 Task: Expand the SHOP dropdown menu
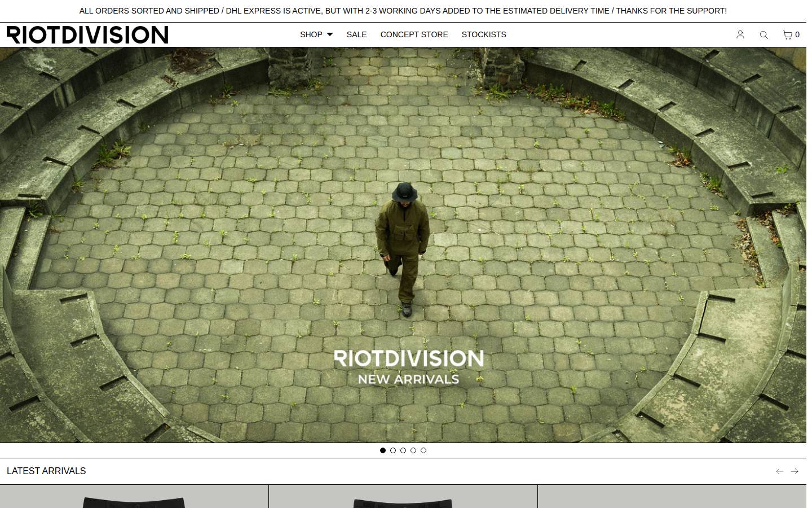click(316, 34)
